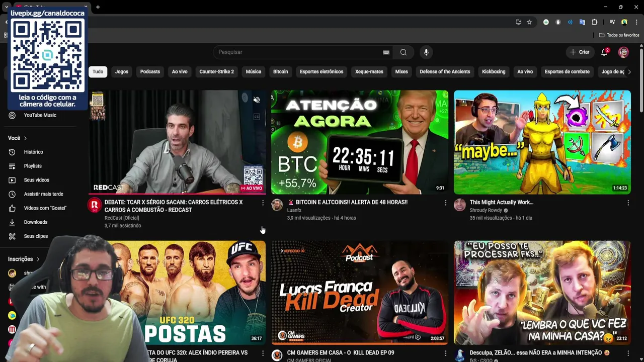Select the Jogos filter chip
This screenshot has height=362, width=644.
[x=122, y=72]
